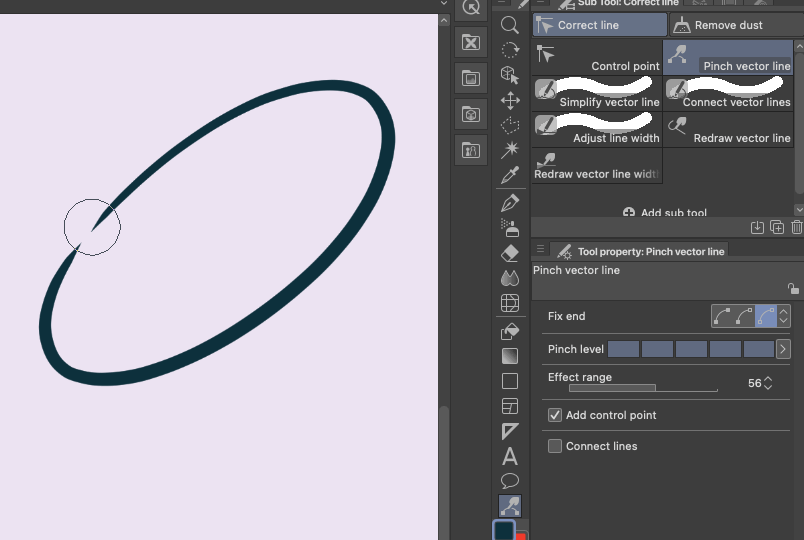Screen dimensions: 804x540
Task: Choose the Adjust line width sub tool
Action: [597, 129]
